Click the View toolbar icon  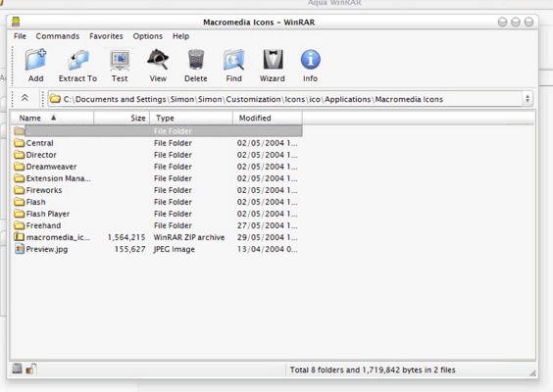pyautogui.click(x=158, y=60)
